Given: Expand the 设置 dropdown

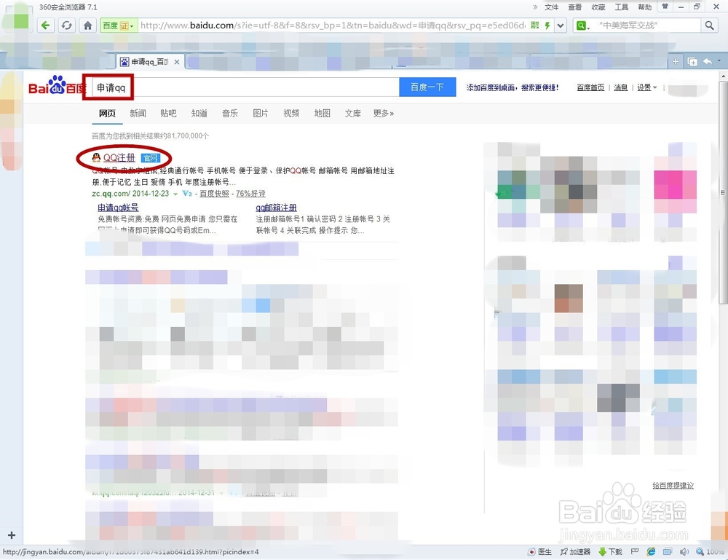Looking at the screenshot, I should tap(647, 87).
